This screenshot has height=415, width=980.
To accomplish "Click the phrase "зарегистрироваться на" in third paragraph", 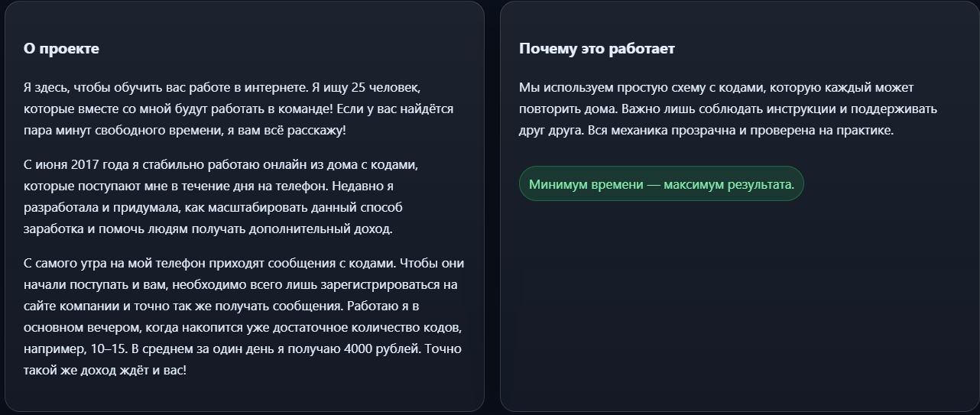I will click(384, 284).
